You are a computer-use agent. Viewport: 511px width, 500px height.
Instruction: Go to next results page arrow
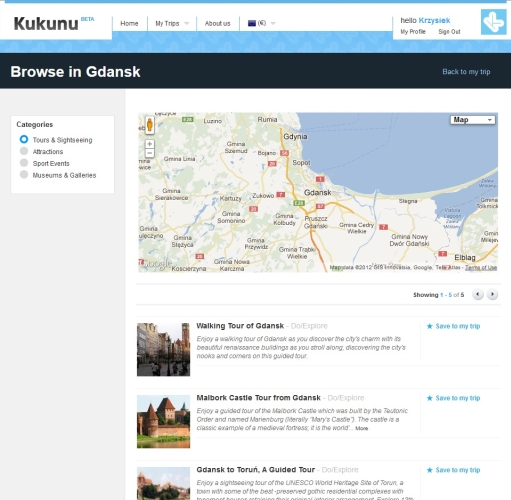(492, 294)
